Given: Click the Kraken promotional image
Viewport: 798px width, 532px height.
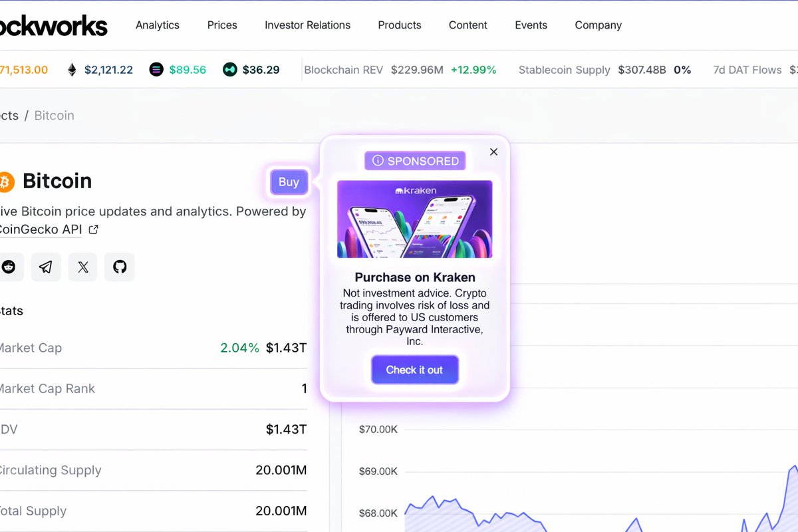Looking at the screenshot, I should coord(414,218).
